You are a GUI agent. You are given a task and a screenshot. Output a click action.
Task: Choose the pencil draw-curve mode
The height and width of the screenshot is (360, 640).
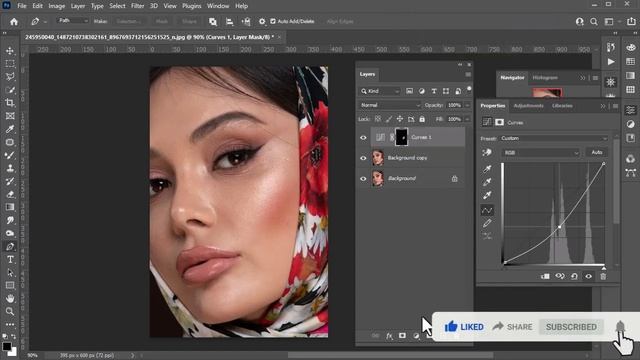point(487,223)
